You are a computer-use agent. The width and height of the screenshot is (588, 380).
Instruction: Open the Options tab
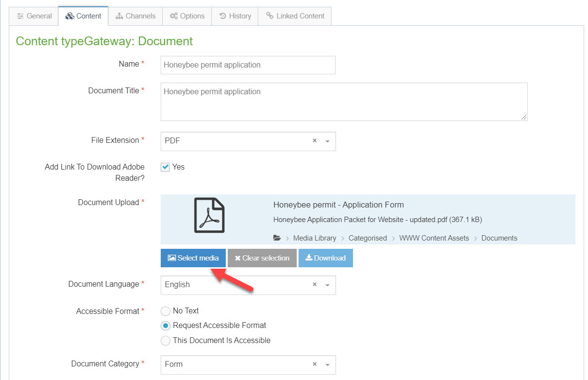187,16
